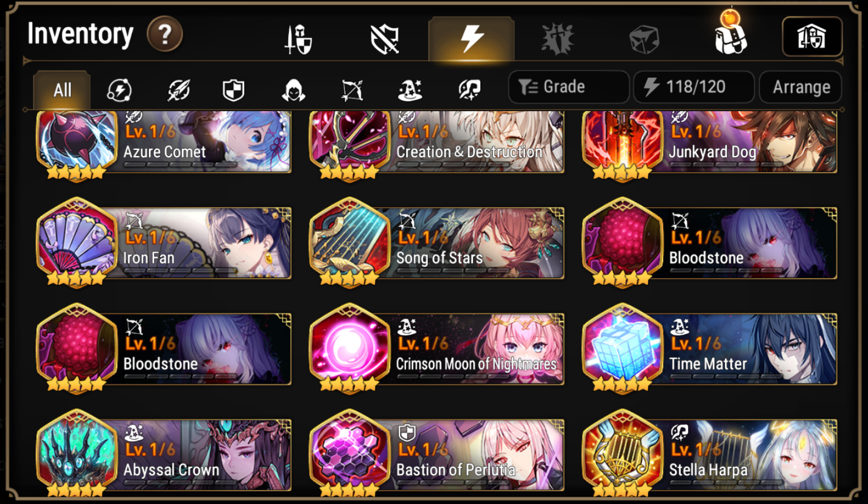Click the 118/120 artifact capacity button
Screen dimensions: 868x504
[x=694, y=87]
